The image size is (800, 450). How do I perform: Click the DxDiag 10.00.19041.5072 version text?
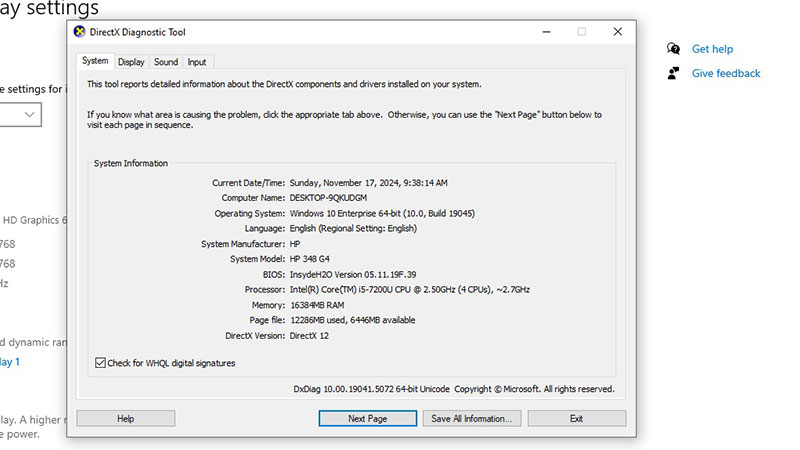coord(371,389)
